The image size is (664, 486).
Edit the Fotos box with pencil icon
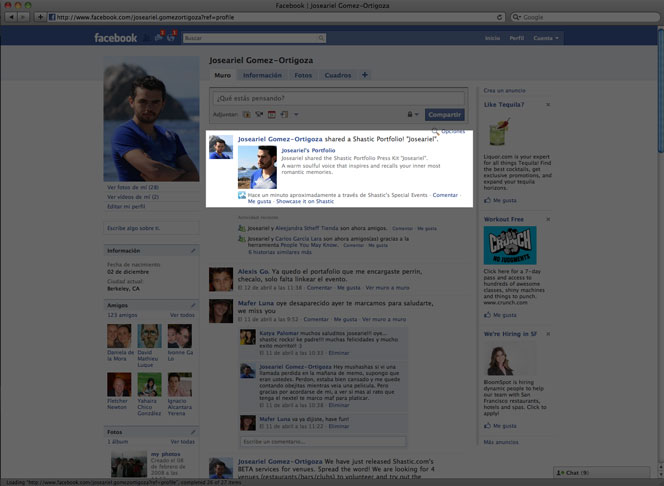(193, 432)
